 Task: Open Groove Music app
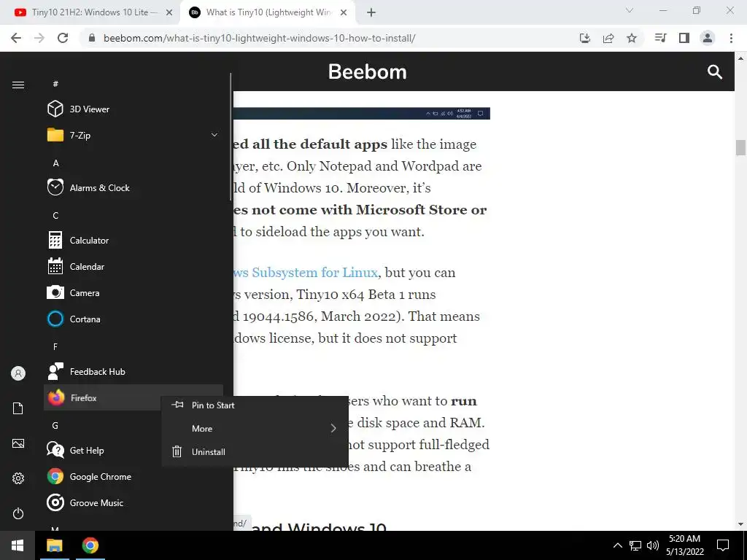(133, 503)
